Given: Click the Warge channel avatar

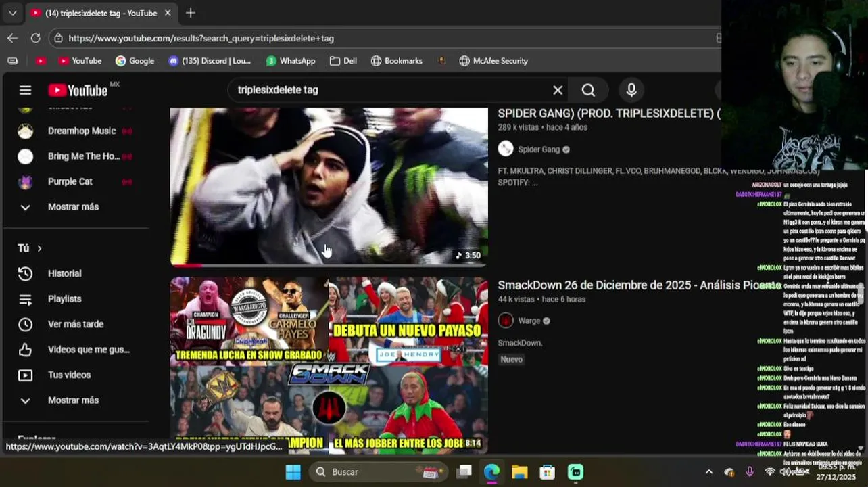Looking at the screenshot, I should (x=506, y=321).
